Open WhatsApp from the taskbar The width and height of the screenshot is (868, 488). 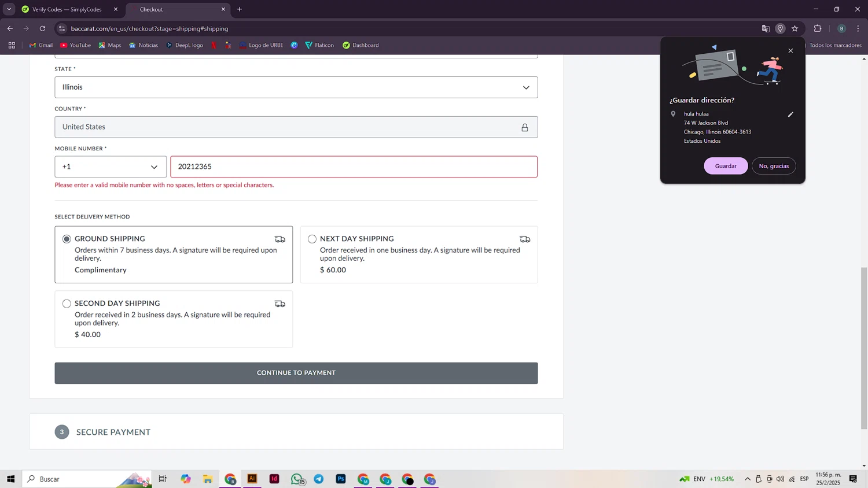coord(297,479)
